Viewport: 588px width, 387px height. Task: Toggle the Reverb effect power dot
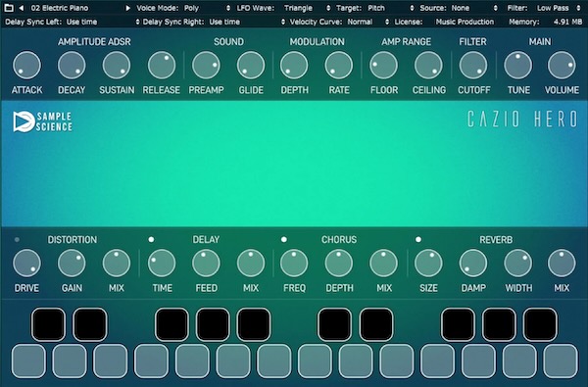418,240
